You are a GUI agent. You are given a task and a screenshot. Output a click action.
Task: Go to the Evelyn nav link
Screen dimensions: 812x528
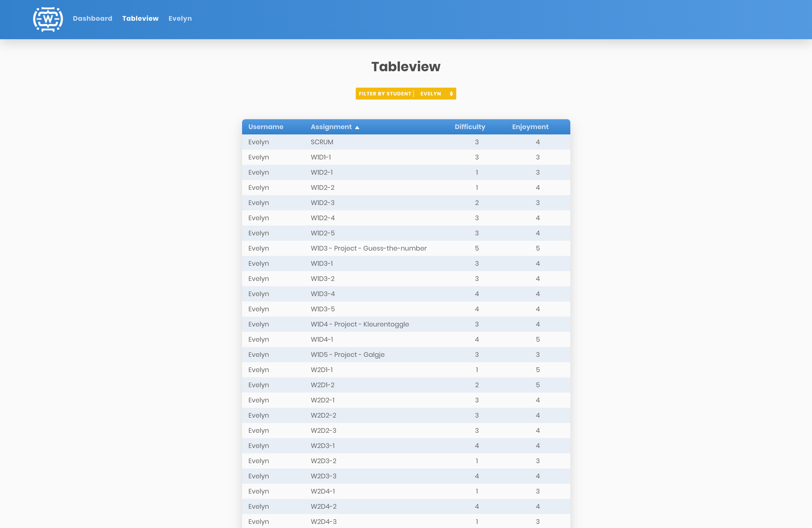(180, 18)
